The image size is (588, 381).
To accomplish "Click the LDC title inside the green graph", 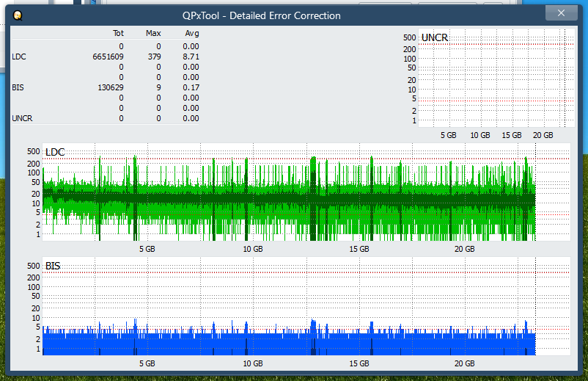I will pyautogui.click(x=55, y=152).
